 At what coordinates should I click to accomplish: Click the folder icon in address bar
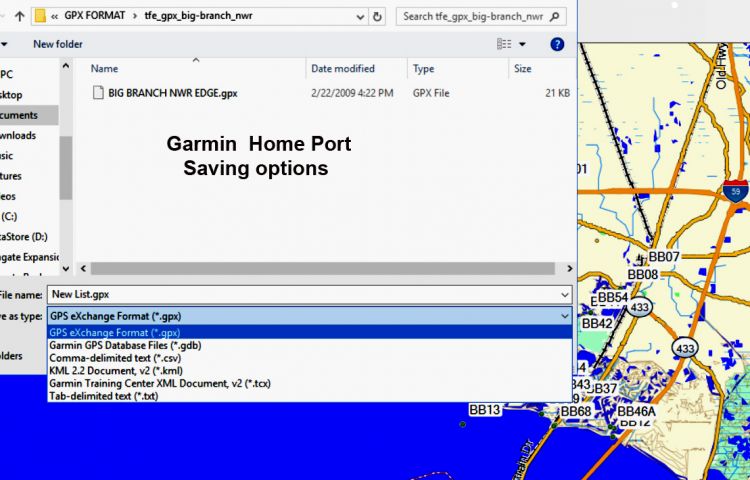tap(40, 16)
